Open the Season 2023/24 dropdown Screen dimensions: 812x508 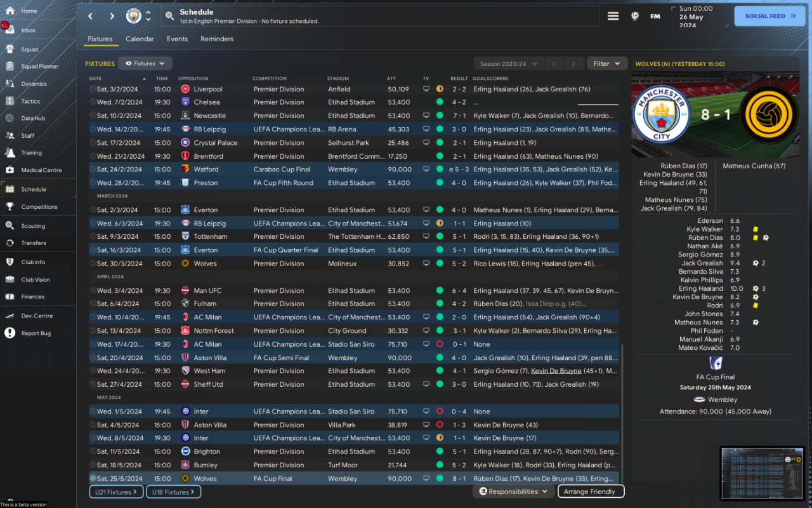(509, 63)
